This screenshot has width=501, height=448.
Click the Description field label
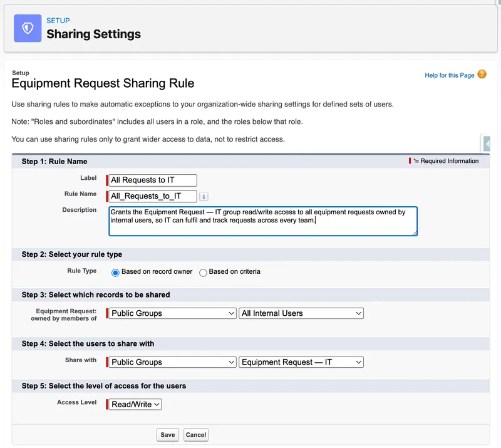point(80,210)
